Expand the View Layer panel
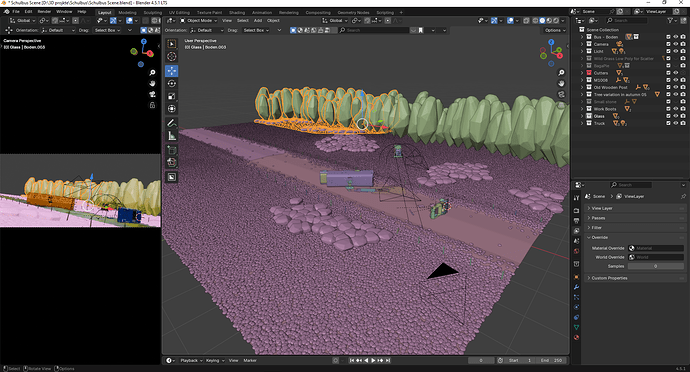 click(635, 208)
